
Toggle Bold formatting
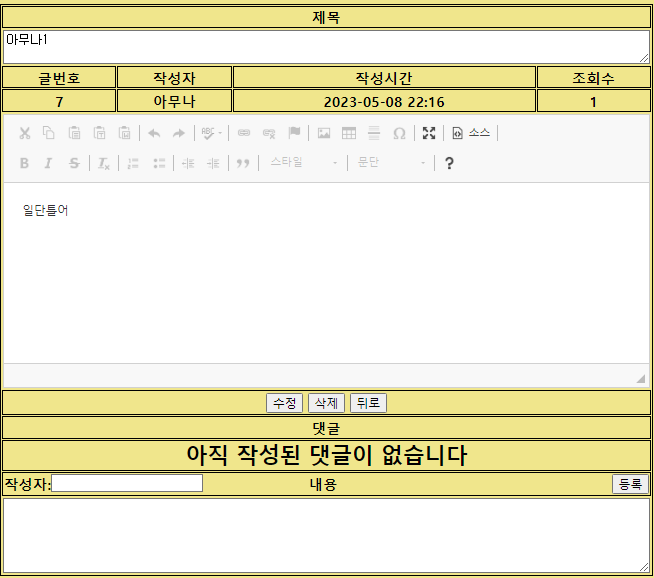point(24,163)
